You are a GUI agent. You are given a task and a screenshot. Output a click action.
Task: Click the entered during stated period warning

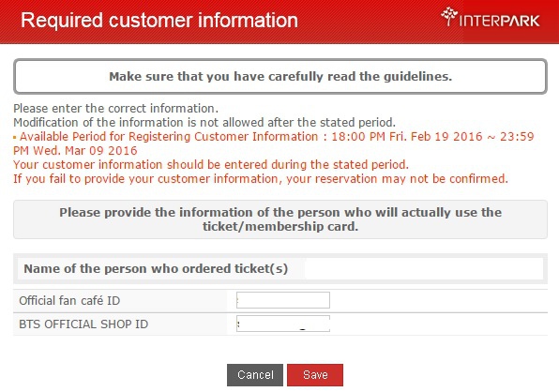coord(211,165)
